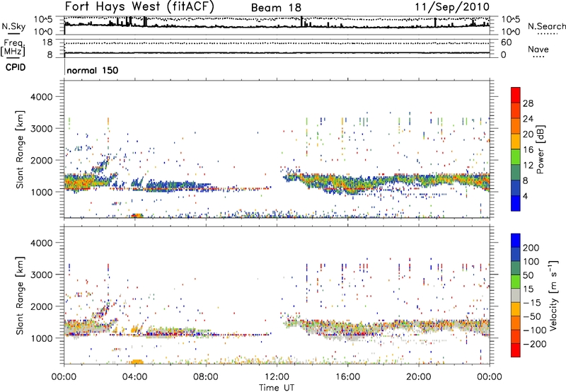Click the '12' tick on the power colorbar

[528, 166]
